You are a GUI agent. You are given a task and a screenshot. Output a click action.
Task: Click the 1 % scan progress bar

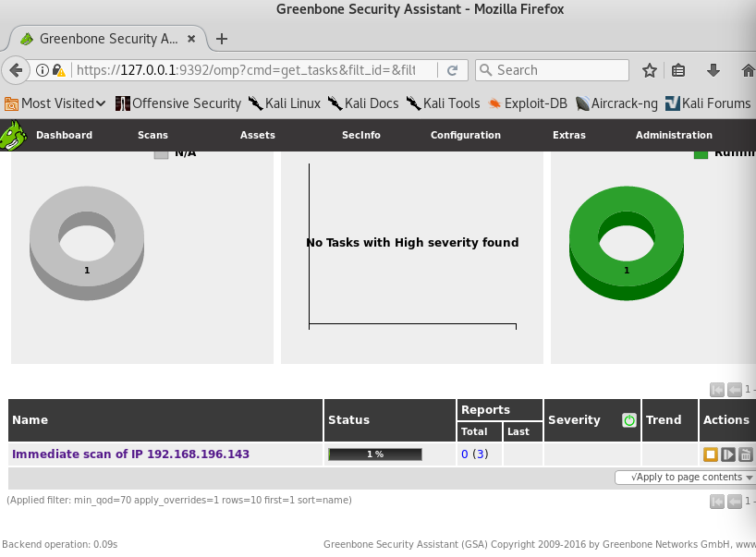pos(375,454)
